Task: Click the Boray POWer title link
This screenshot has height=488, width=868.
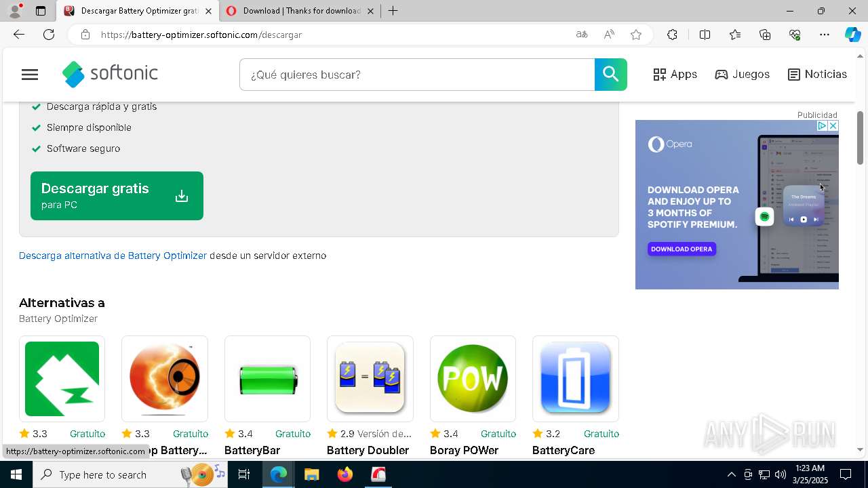Action: tap(464, 450)
